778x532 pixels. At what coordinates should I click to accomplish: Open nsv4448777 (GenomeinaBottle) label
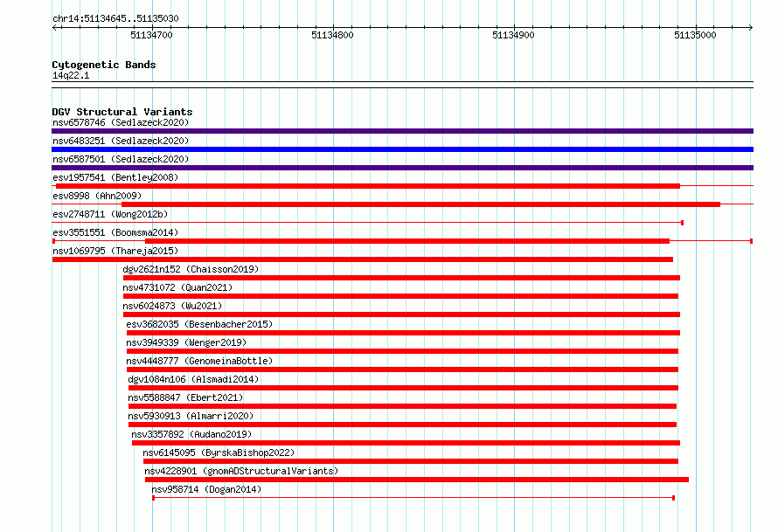(199, 361)
